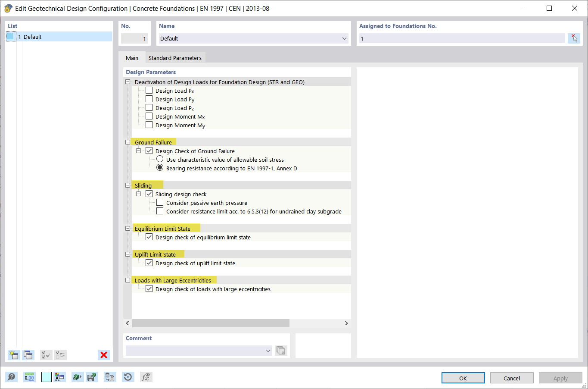The height and width of the screenshot is (389, 588).
Task: Collapse the Sliding section
Action: [x=128, y=185]
